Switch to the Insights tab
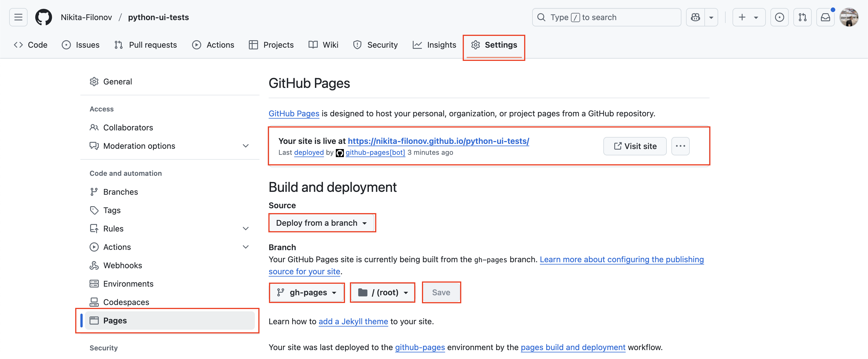Image resolution: width=868 pixels, height=359 pixels. [x=434, y=45]
